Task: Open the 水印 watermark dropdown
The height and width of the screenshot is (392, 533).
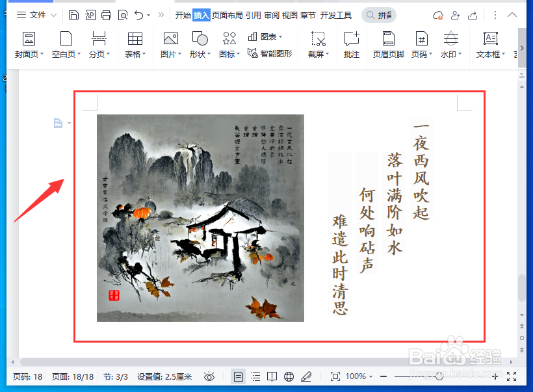Action: (x=450, y=45)
